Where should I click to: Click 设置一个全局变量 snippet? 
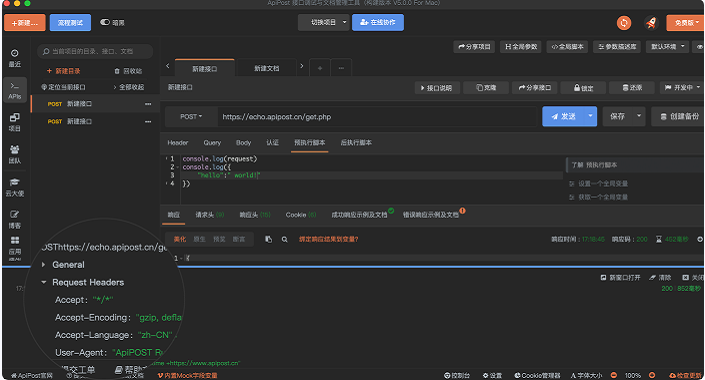(602, 183)
